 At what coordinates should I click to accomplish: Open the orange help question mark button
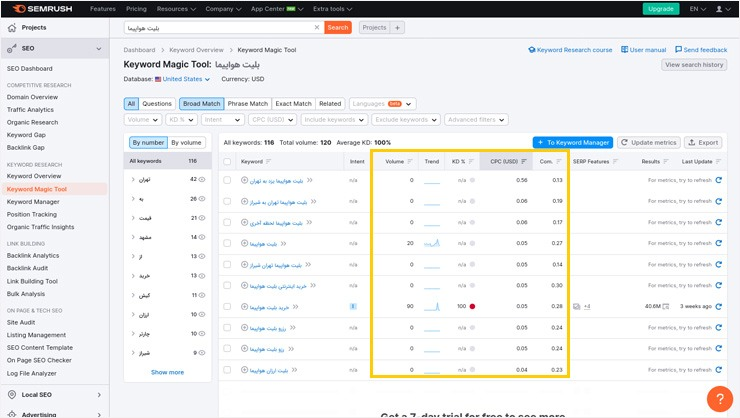720,399
